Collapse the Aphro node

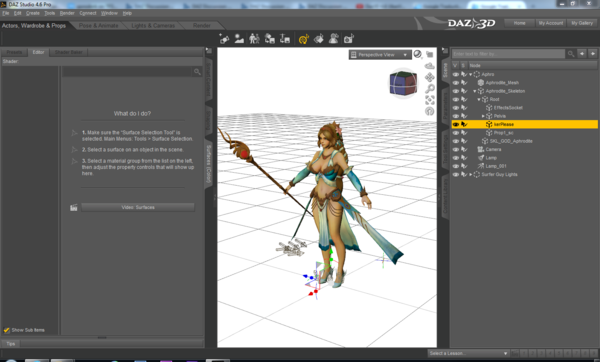pos(471,75)
